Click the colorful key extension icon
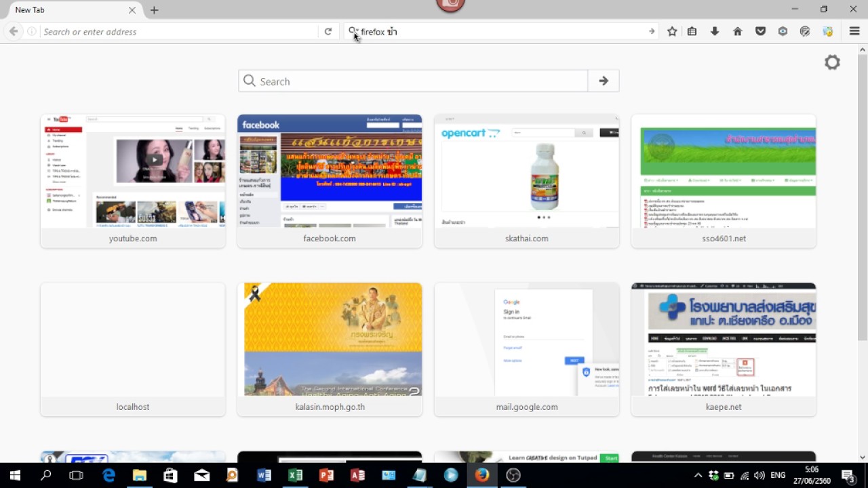Viewport: 868px width, 488px height. [828, 31]
